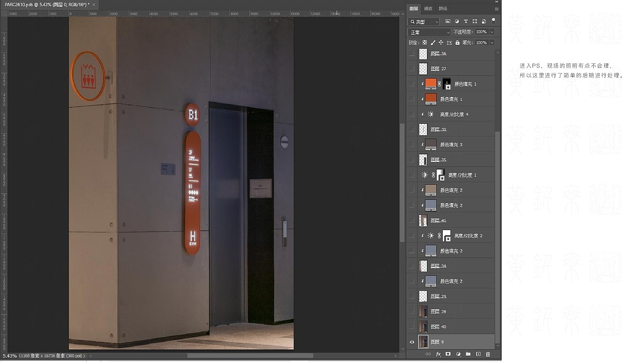Create a new layer icon

coord(478,354)
